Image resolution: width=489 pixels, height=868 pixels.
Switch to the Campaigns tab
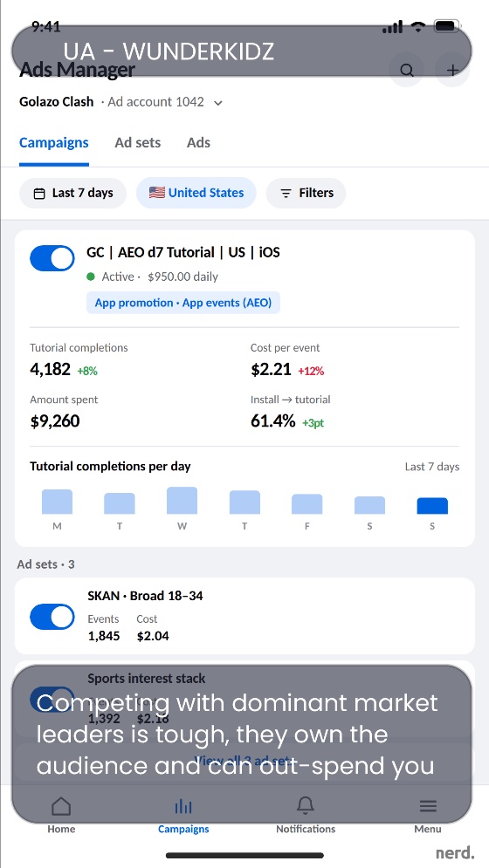click(x=54, y=143)
